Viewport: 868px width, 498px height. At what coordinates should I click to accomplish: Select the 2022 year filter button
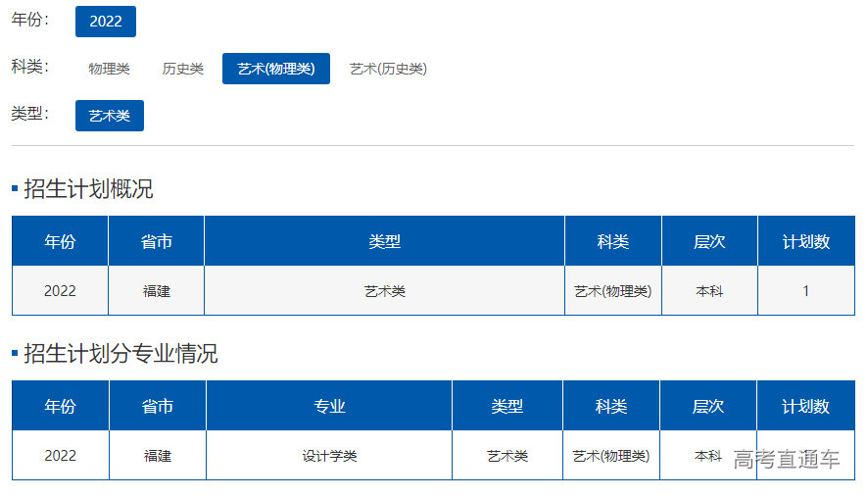106,22
